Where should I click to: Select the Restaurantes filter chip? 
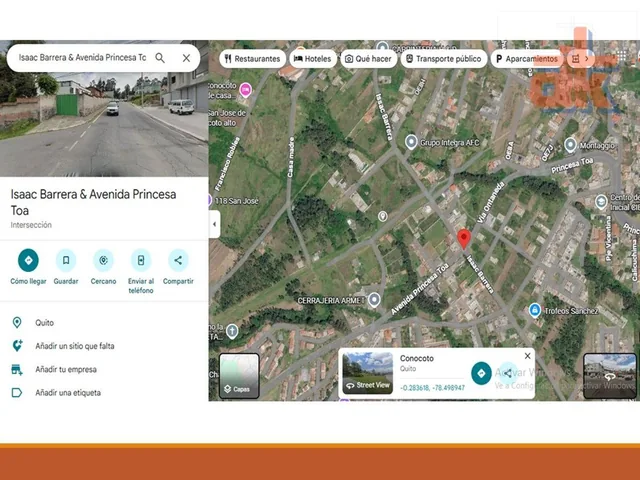click(253, 59)
